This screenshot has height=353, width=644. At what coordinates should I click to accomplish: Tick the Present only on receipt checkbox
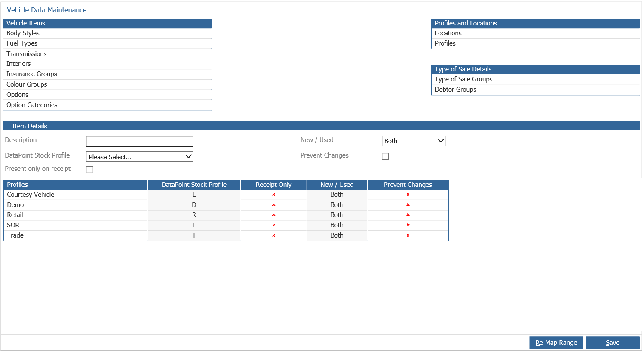tap(90, 170)
